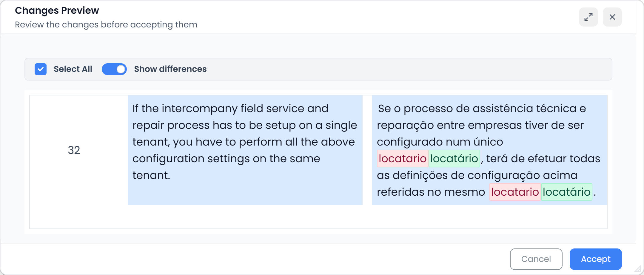
Task: Click the green highlighted word locatário
Action: 455,158
